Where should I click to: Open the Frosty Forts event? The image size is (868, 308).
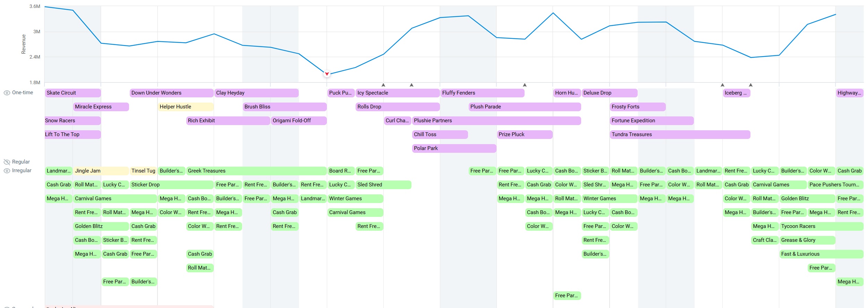click(x=638, y=107)
